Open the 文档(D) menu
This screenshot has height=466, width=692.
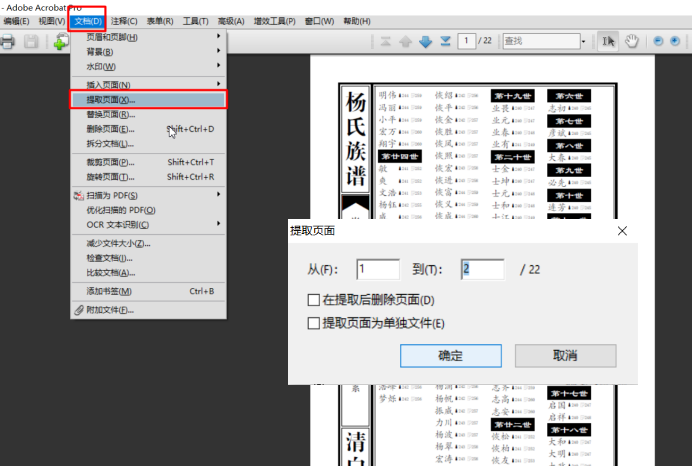pos(88,21)
